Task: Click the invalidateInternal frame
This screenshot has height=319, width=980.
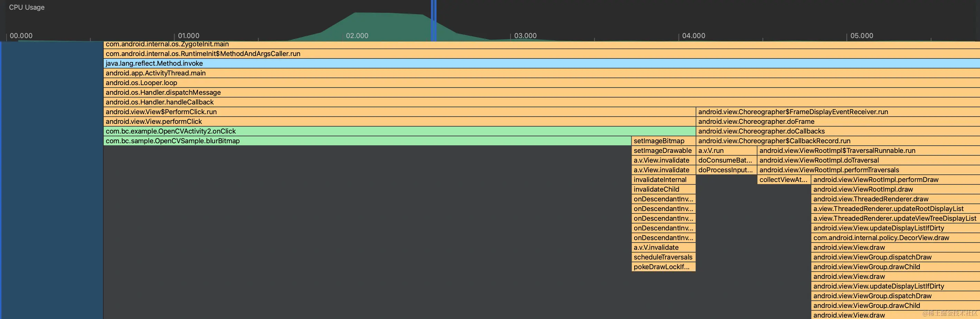Action: click(x=663, y=180)
